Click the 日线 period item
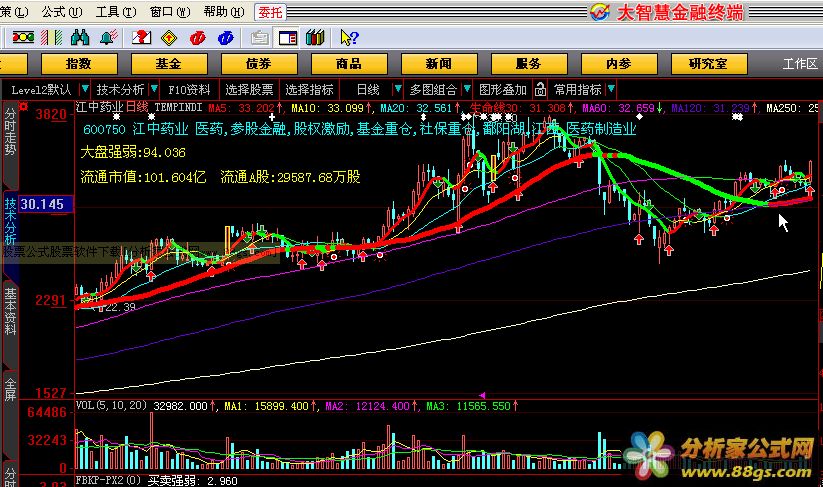This screenshot has width=823, height=487. [368, 90]
